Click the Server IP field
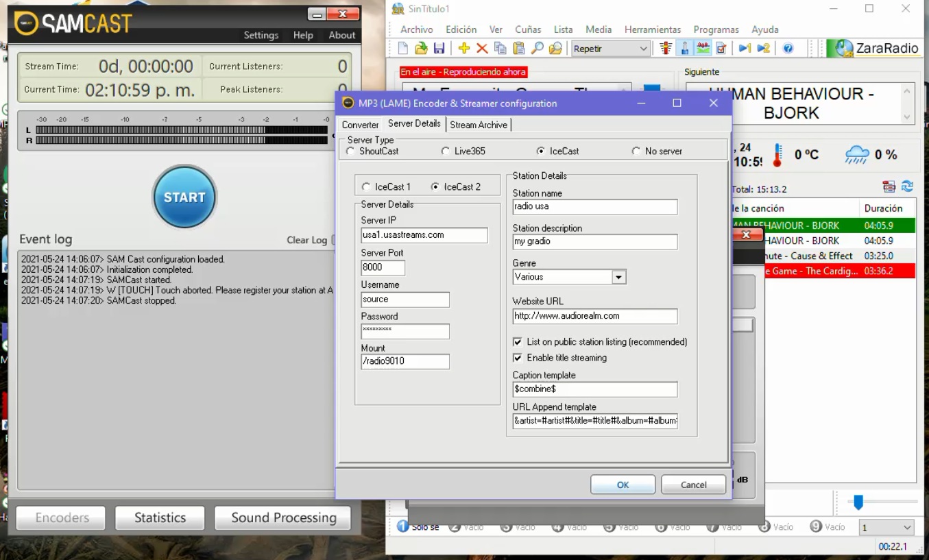Viewport: 929px width, 560px height. click(x=424, y=235)
